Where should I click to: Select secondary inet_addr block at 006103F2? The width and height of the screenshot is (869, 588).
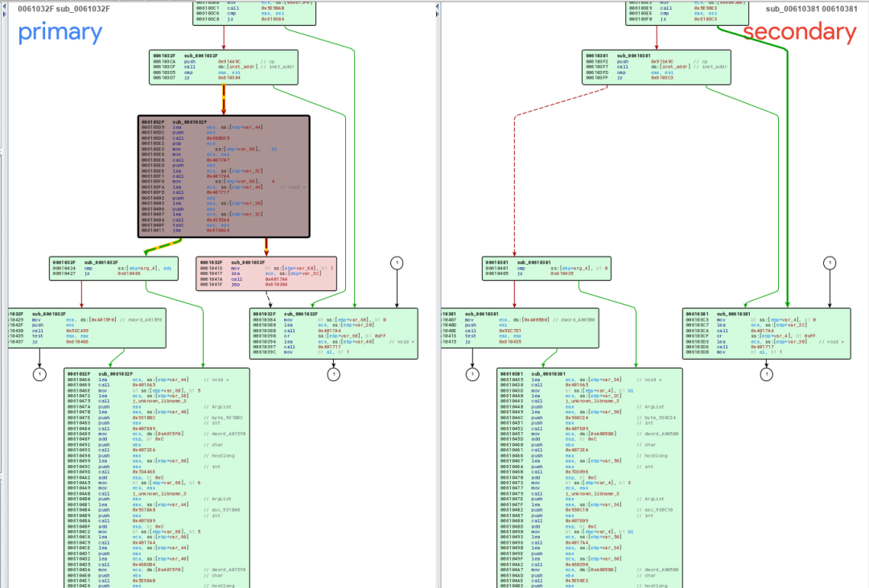[x=656, y=67]
